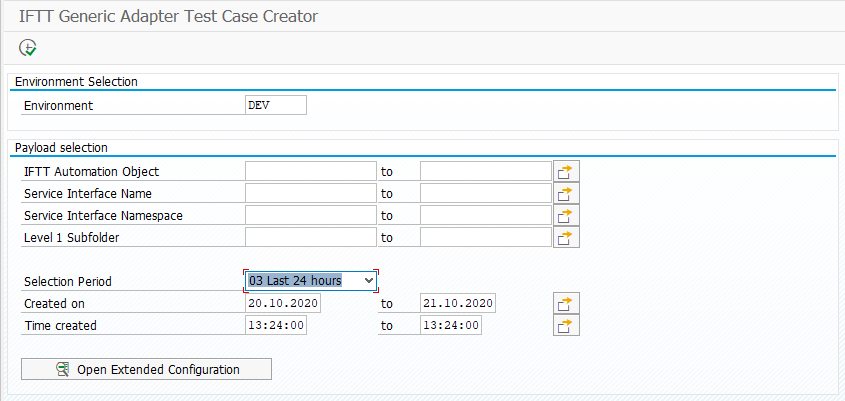845x401 pixels.
Task: Focus the Environment input field
Action: 275,105
